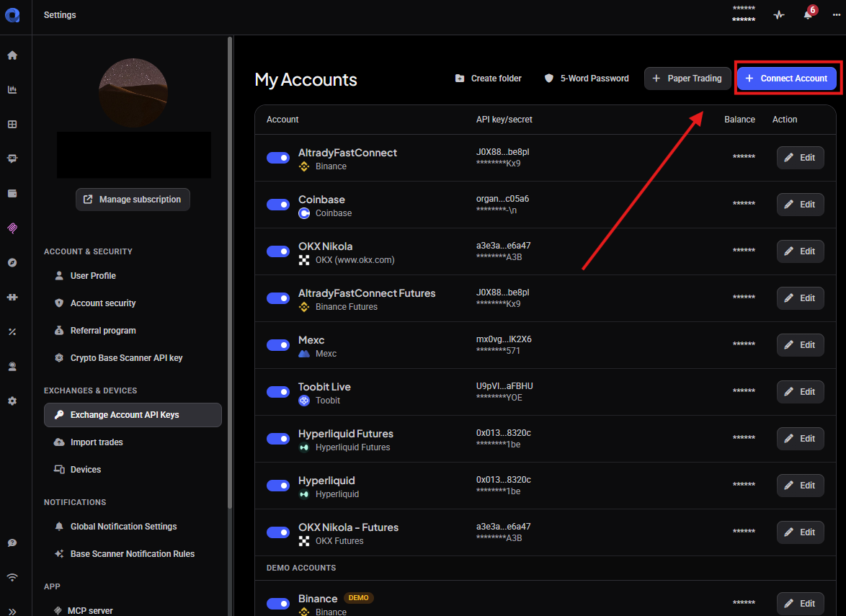Click the Account column header

coord(282,120)
